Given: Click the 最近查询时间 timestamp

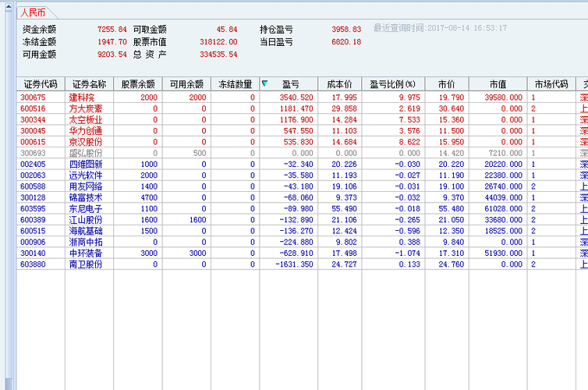Looking at the screenshot, I should tap(441, 28).
